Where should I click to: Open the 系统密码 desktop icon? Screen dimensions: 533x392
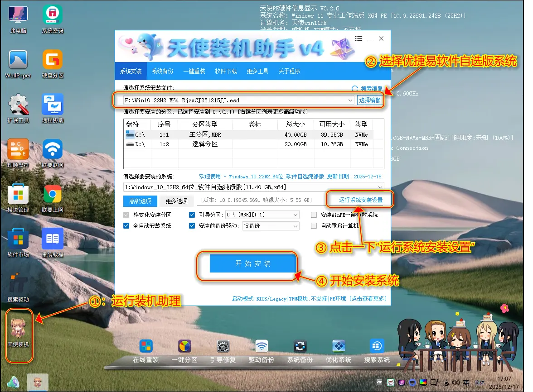53,19
